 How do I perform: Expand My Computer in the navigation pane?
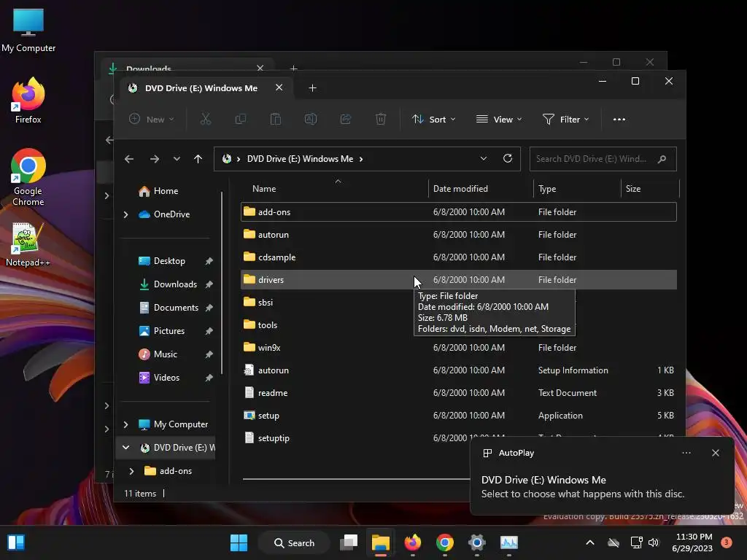125,424
